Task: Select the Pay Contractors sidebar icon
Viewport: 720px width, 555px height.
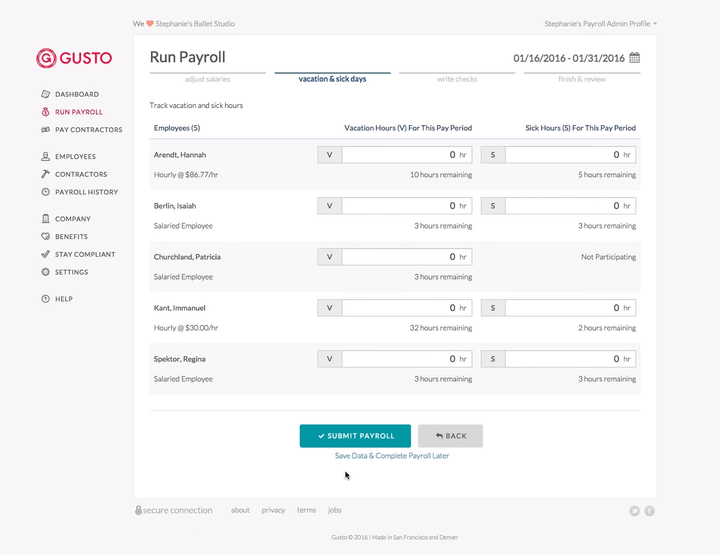Action: pos(46,130)
